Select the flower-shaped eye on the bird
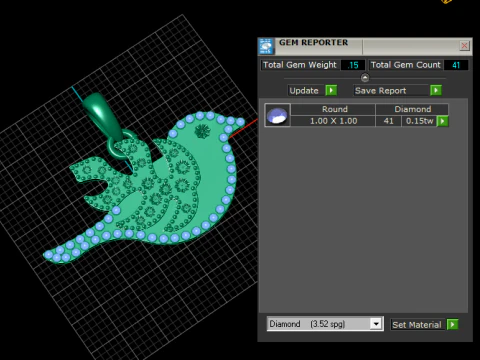Image resolution: width=480 pixels, height=360 pixels. 201,131
